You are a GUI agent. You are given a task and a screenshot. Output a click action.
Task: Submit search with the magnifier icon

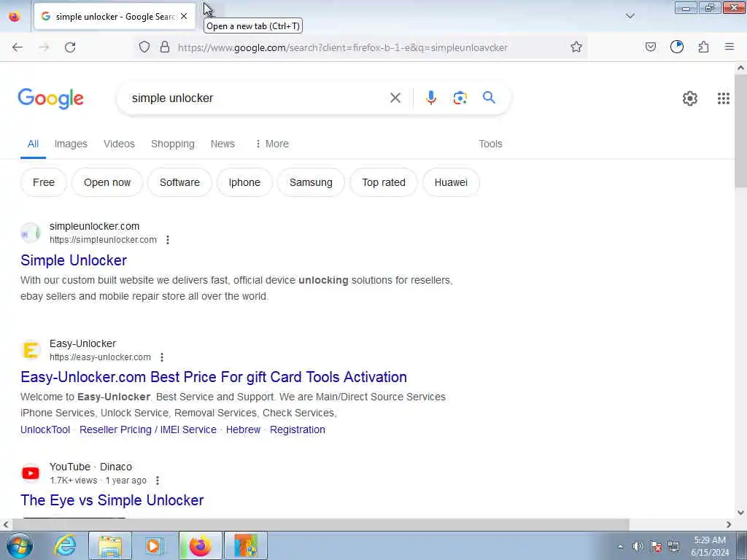489,98
